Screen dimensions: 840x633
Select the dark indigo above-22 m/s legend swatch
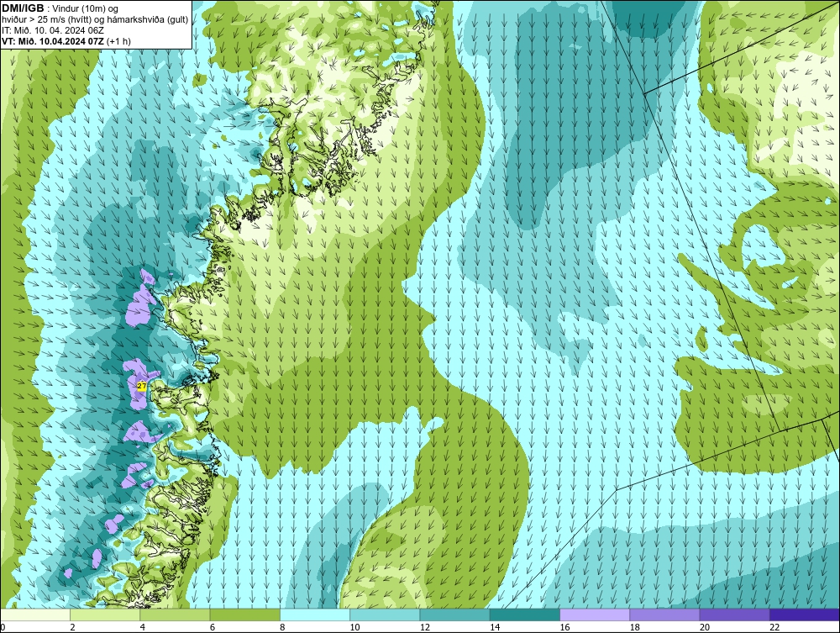(805, 615)
